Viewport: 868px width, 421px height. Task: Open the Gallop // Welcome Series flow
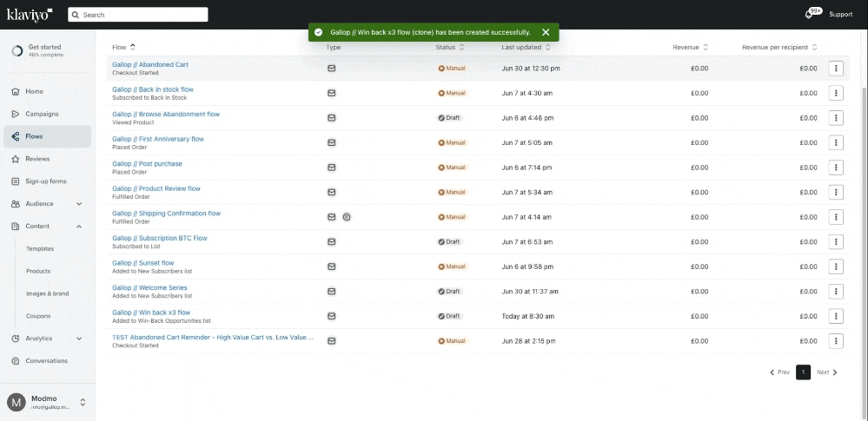tap(149, 287)
